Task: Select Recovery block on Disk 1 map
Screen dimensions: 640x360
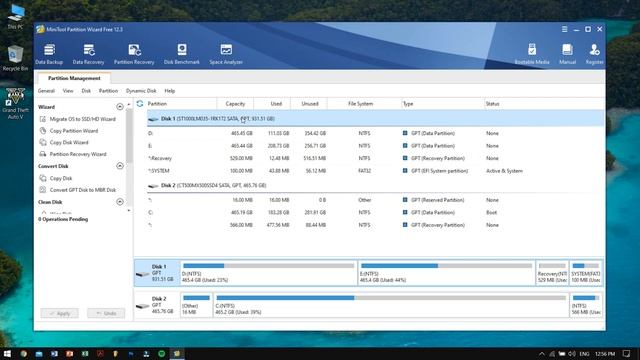Action: click(x=552, y=273)
